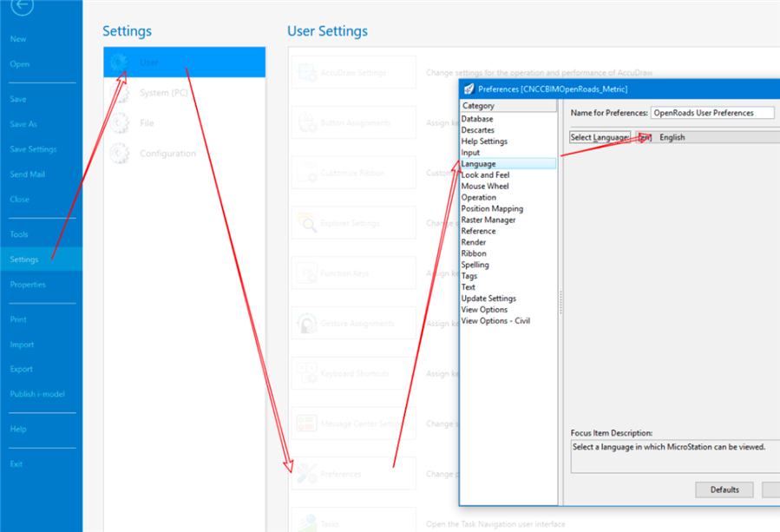Open Help in backstage menu
Viewport: 780px width, 532px height.
[18, 429]
